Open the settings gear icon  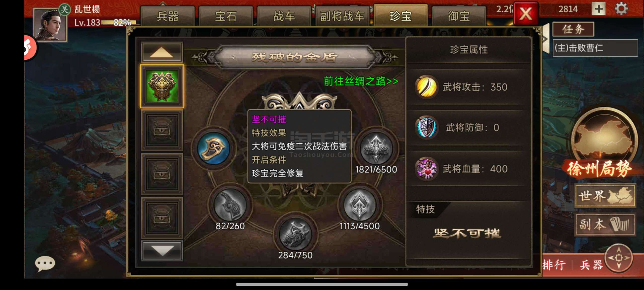click(621, 9)
